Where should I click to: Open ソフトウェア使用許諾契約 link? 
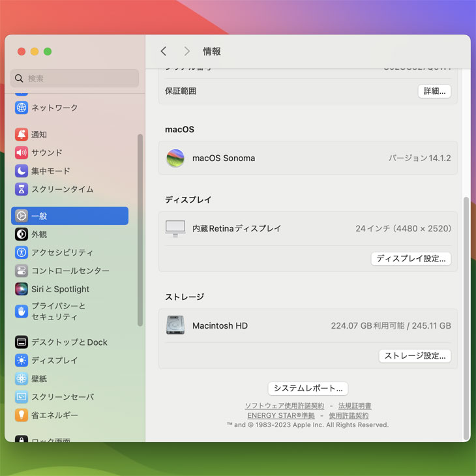pos(284,406)
